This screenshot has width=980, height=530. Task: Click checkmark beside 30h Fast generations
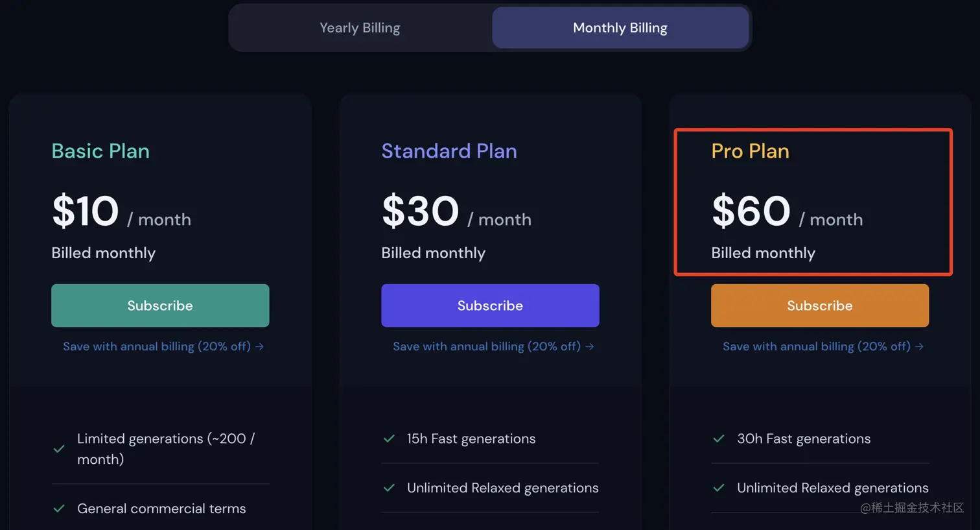(x=719, y=439)
